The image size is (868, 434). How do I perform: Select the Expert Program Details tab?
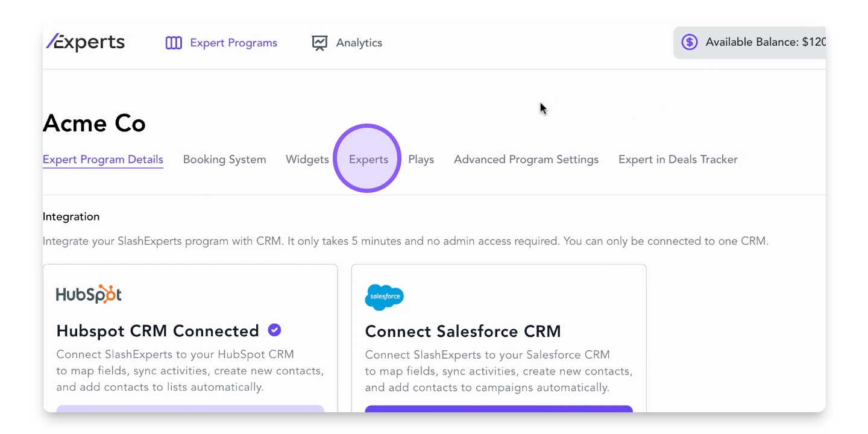103,160
